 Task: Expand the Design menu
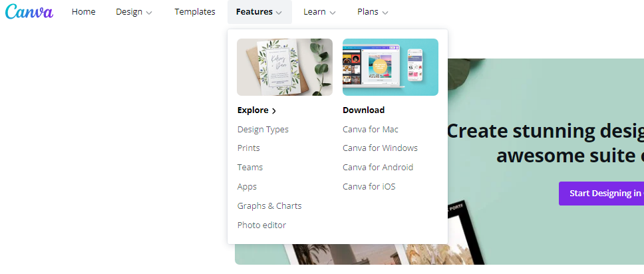134,12
